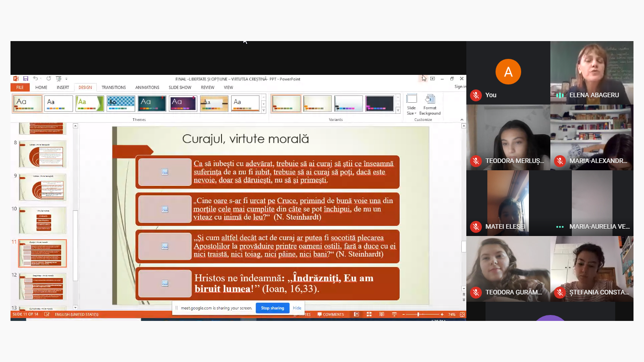644x362 pixels.
Task: Click the Undo arrow icon
Action: 35,79
